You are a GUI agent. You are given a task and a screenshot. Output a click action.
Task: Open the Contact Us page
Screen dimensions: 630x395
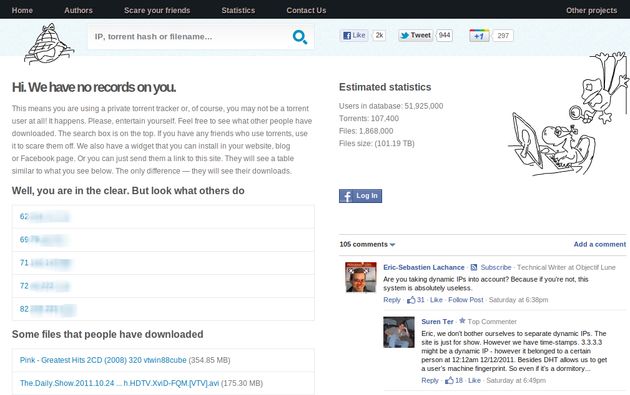click(306, 10)
